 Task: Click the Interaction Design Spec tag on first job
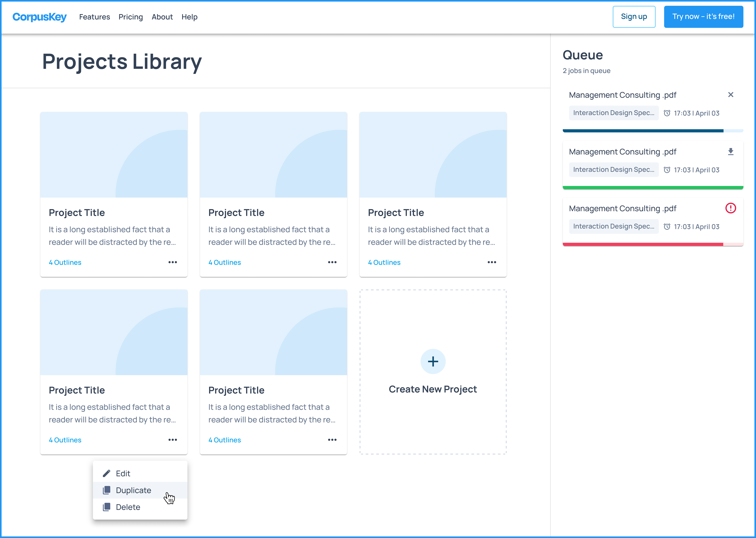(x=614, y=113)
